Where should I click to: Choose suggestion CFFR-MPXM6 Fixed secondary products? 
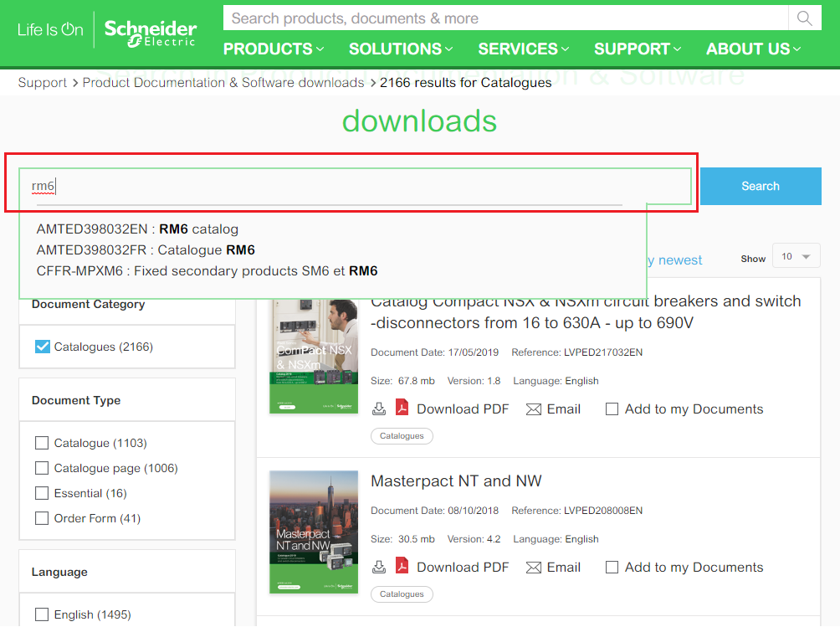(x=207, y=270)
